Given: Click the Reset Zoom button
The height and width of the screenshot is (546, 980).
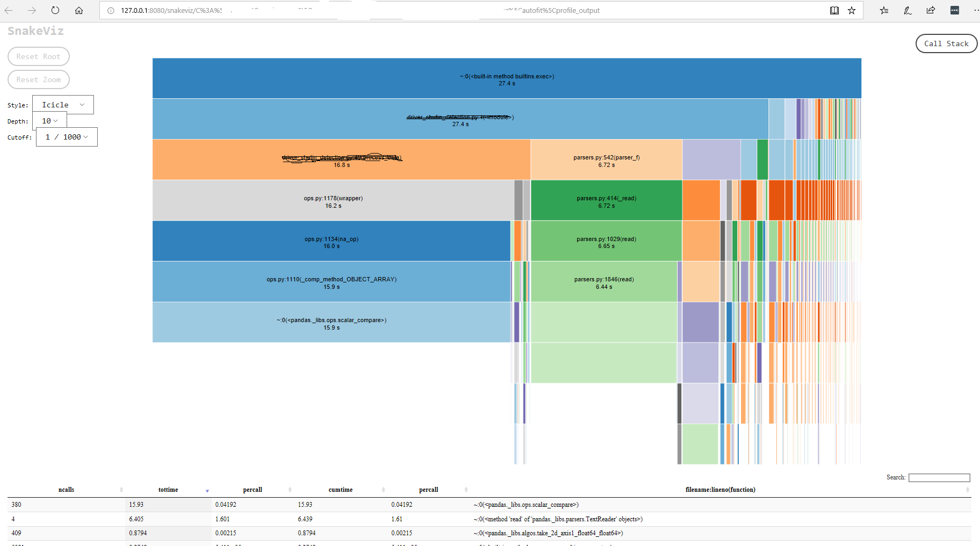Looking at the screenshot, I should [x=38, y=79].
